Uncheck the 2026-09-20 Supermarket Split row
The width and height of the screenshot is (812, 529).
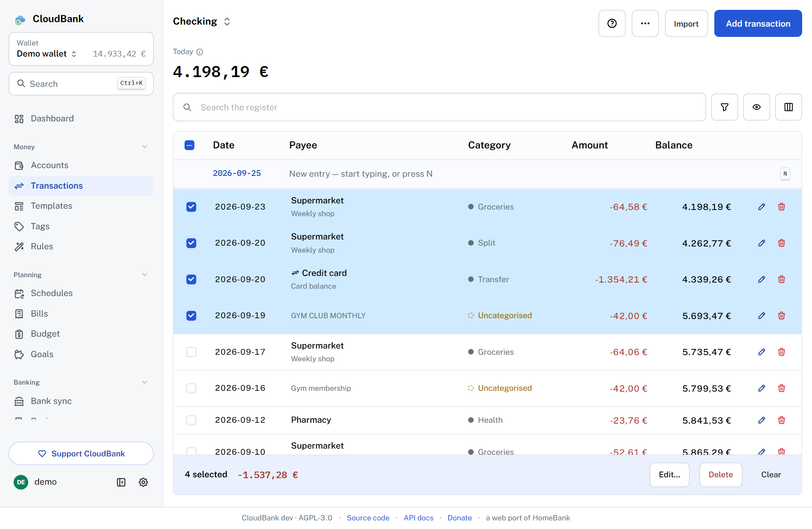(x=191, y=243)
